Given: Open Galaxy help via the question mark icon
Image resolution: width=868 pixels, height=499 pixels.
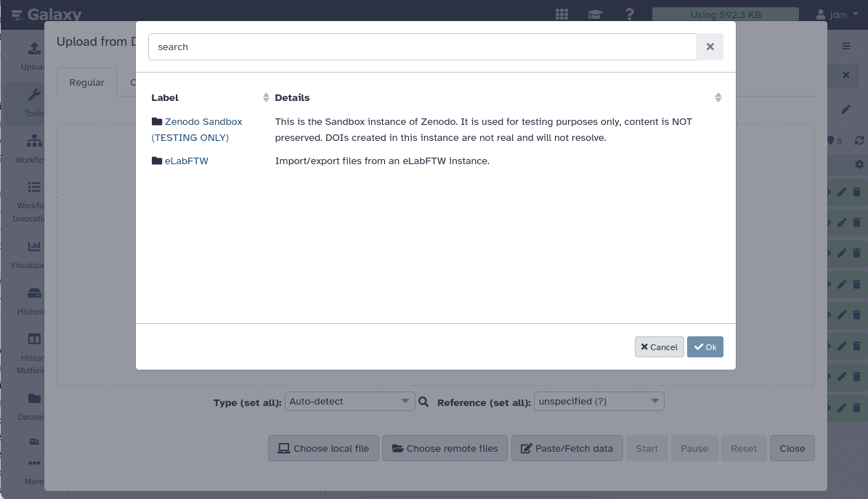Looking at the screenshot, I should 629,14.
